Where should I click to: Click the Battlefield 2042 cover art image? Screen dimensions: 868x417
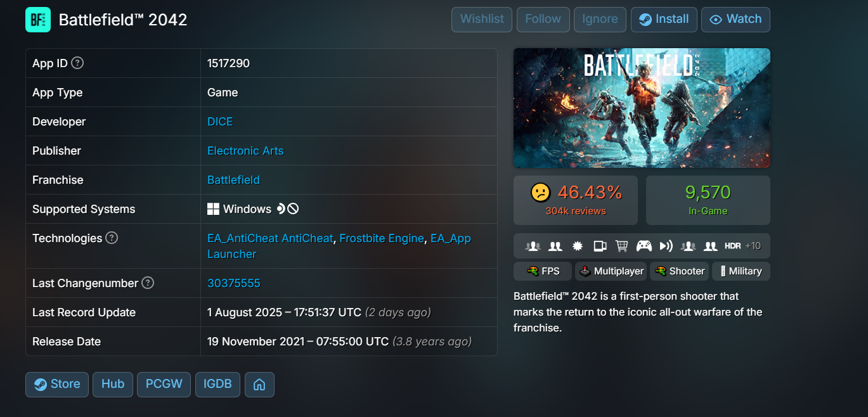[x=642, y=108]
